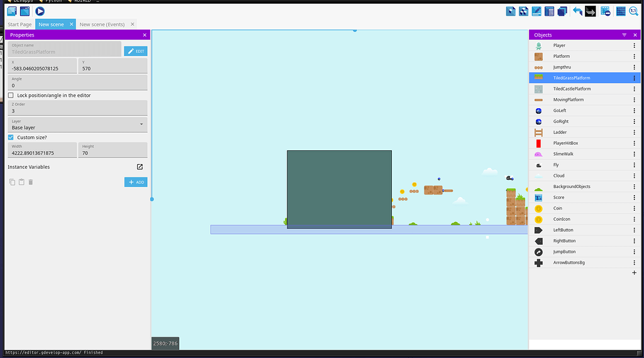
Task: Switch to the Start Page tab
Action: [x=19, y=25]
